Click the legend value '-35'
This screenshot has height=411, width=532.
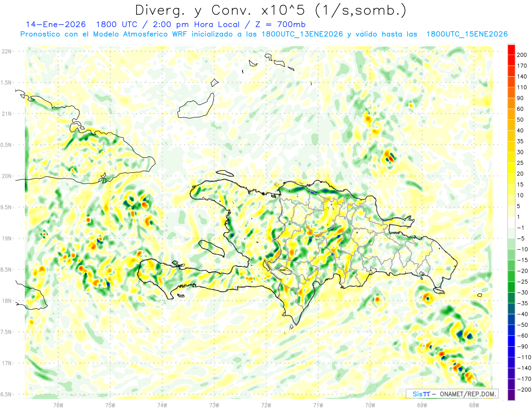[x=523, y=303]
